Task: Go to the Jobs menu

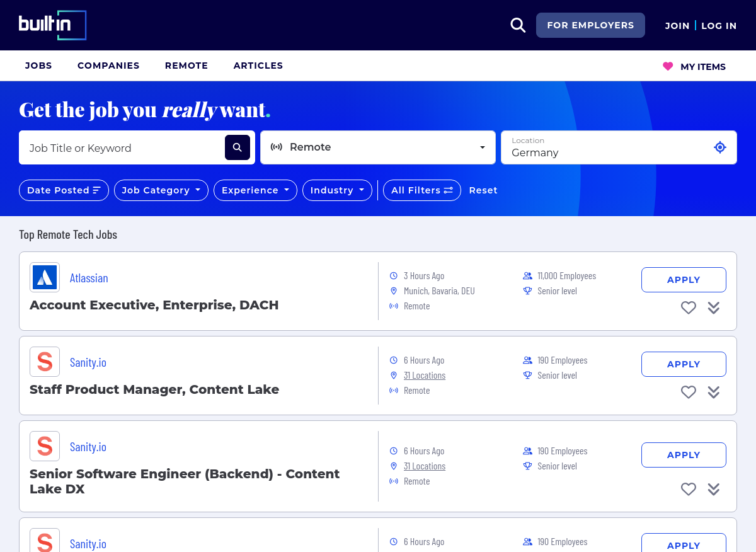Action: pos(38,66)
